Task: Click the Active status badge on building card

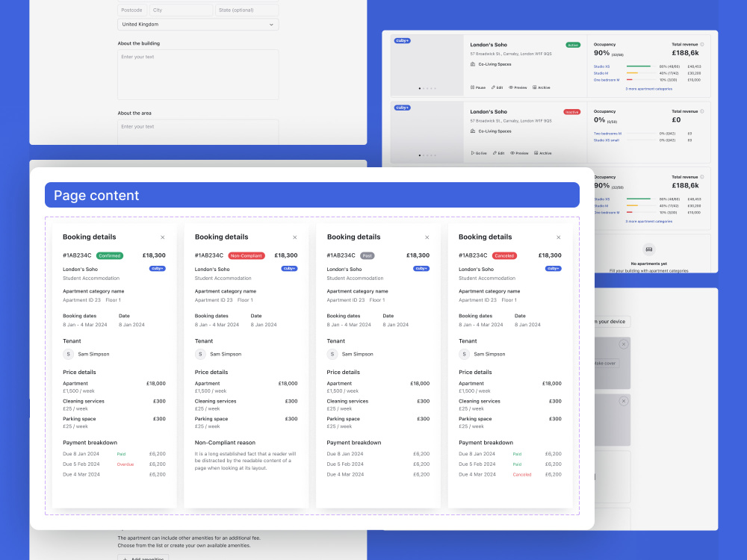Action: [573, 46]
